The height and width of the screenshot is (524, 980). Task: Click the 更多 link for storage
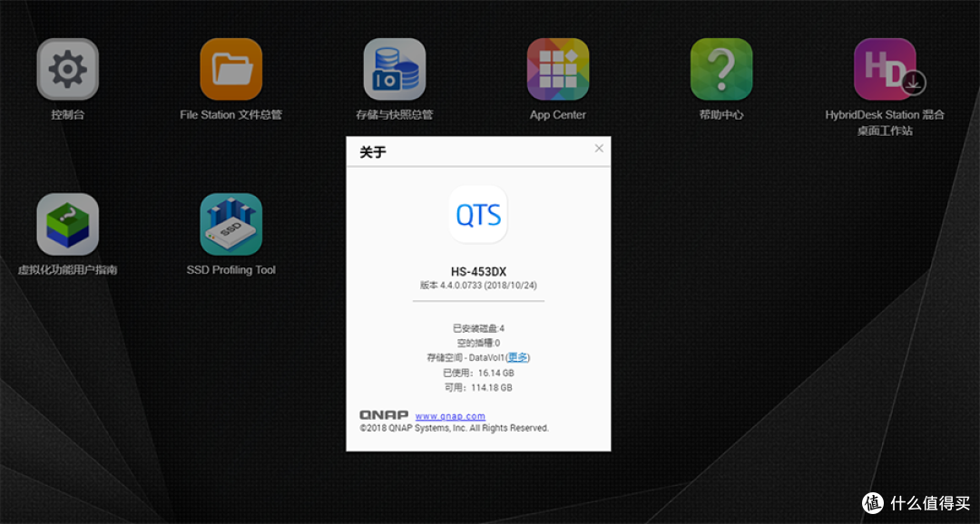tap(517, 357)
